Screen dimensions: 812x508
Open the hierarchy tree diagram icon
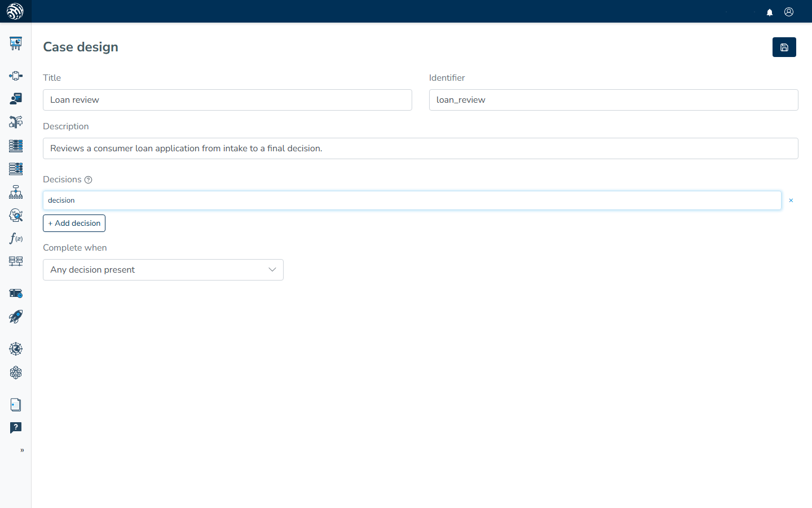pos(16,192)
